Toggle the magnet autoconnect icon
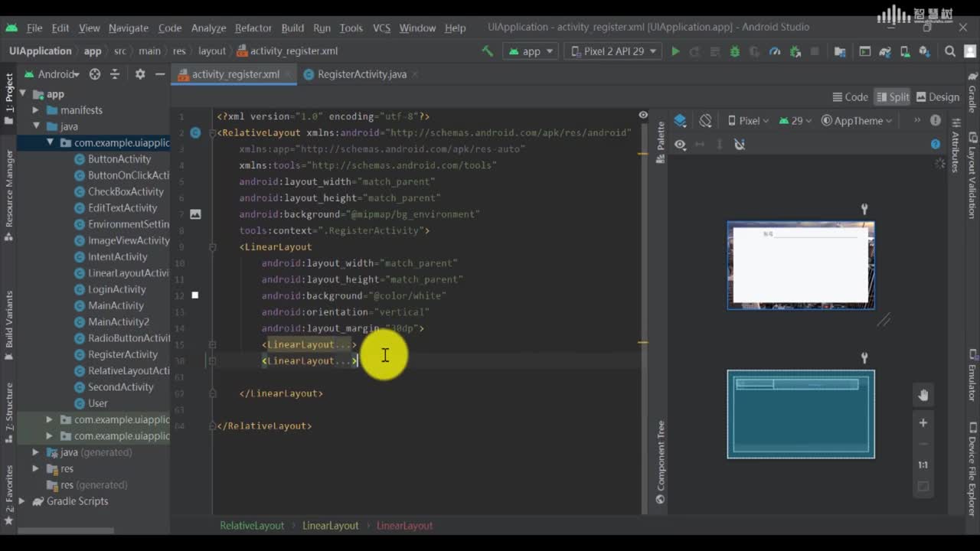 739,144
